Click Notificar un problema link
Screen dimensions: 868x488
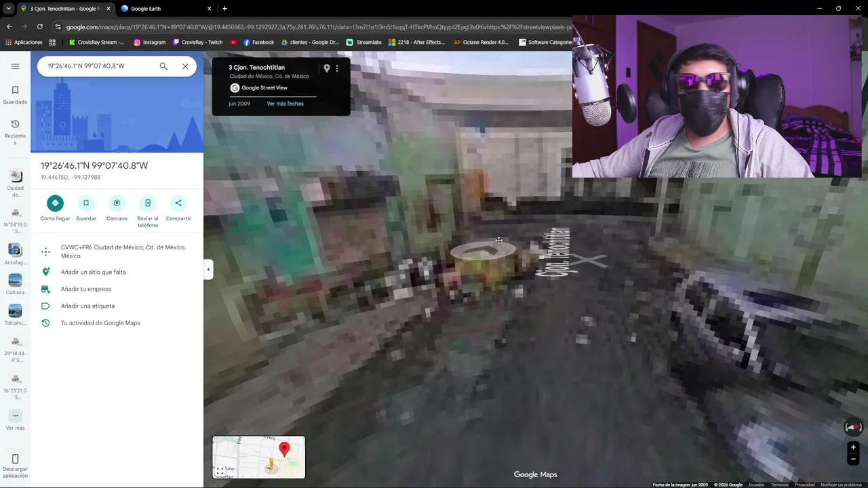tap(841, 485)
